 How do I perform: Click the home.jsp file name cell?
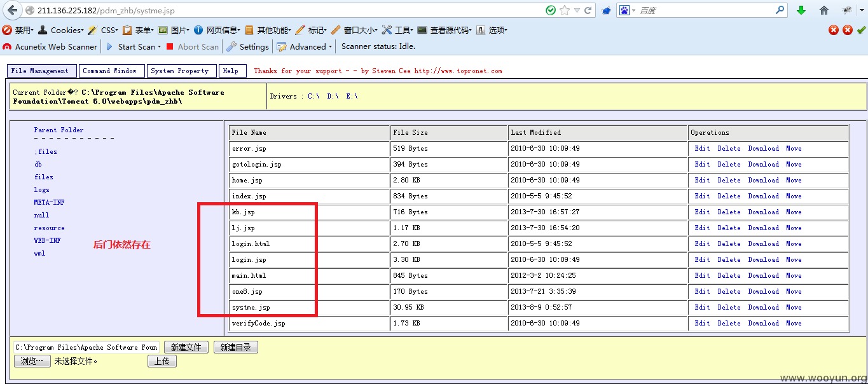coord(310,180)
